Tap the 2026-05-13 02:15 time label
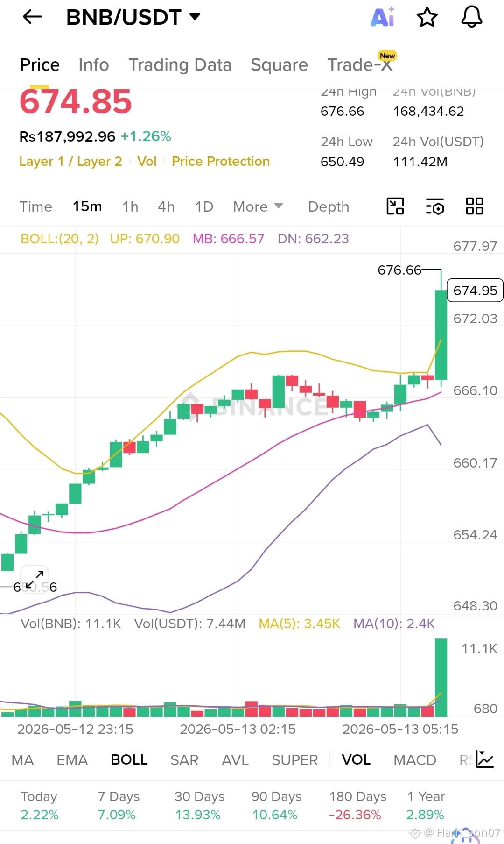Screen dimensions: 504x844 (238, 729)
